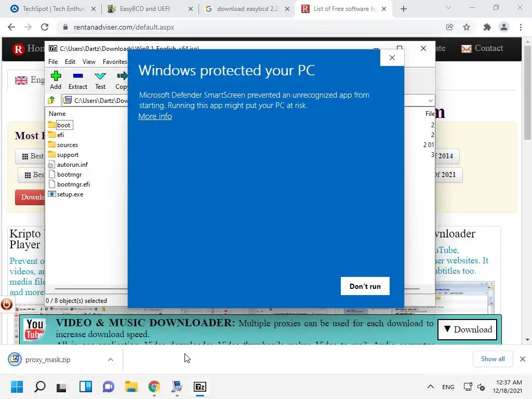Click Contact in the website navigation

point(482,48)
